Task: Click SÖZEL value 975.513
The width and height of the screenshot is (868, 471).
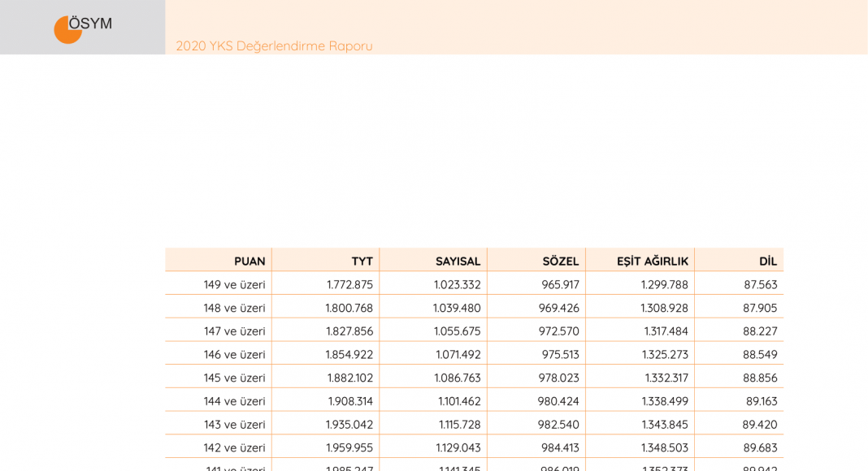Action: pos(560,354)
